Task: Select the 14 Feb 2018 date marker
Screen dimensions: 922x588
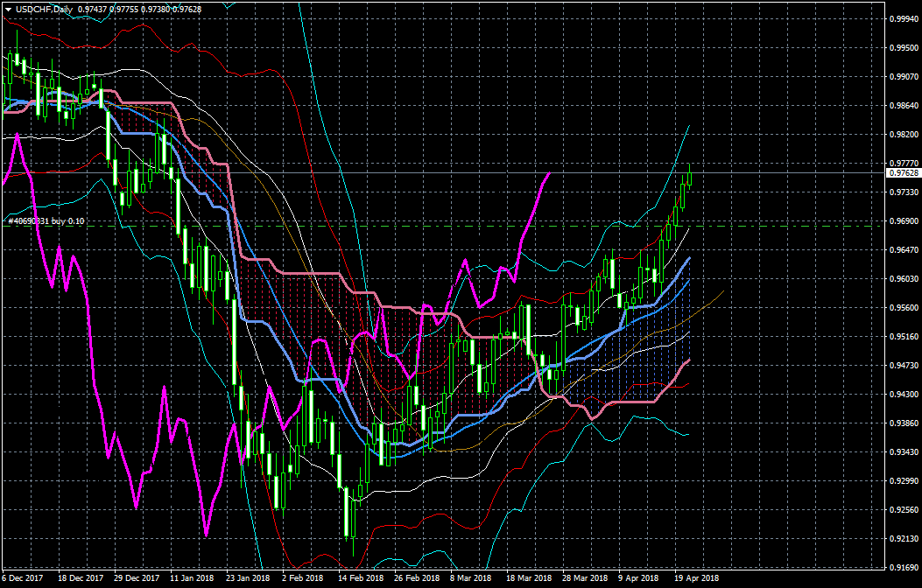Action: (361, 578)
